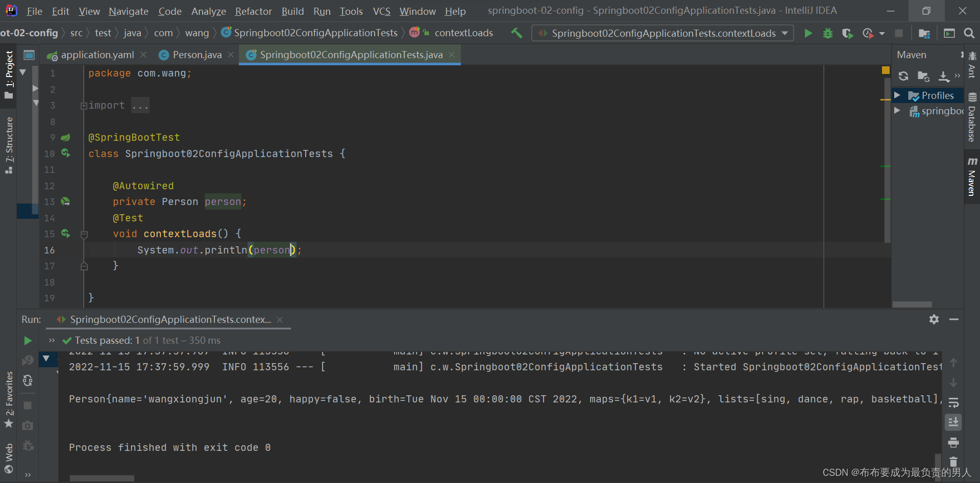
Task: Reimport all Maven projects
Action: [903, 76]
